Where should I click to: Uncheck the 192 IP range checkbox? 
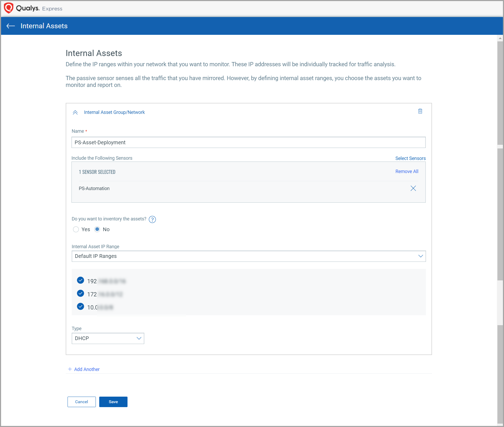80,280
